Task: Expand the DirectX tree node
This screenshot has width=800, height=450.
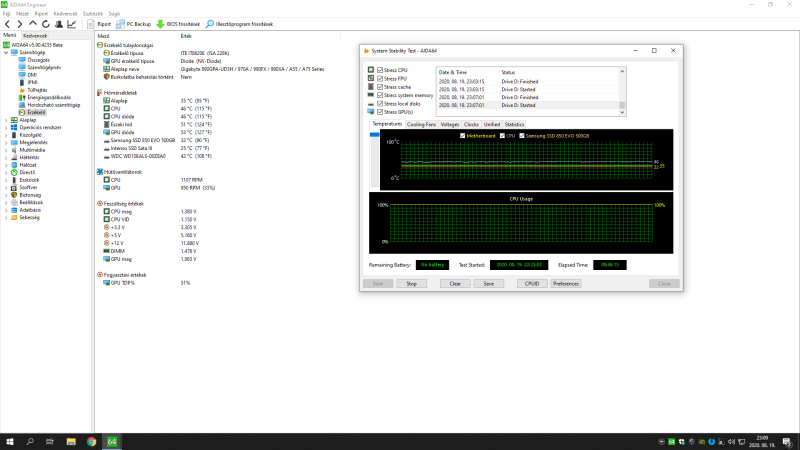Action: coord(6,172)
